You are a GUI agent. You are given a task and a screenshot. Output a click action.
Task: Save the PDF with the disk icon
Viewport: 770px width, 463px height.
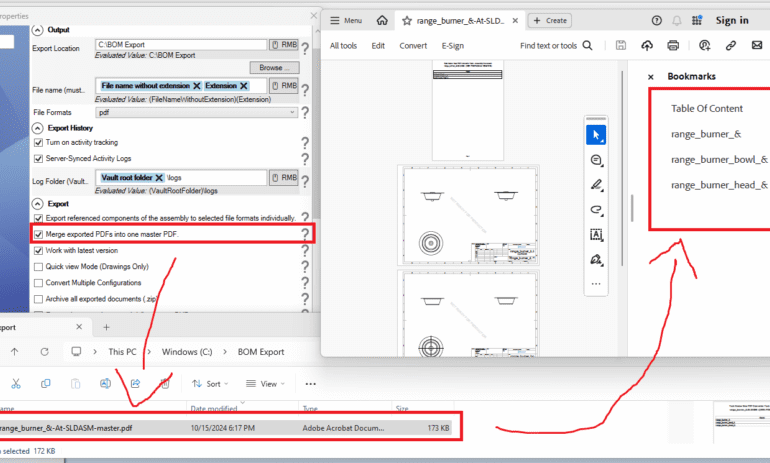click(621, 46)
